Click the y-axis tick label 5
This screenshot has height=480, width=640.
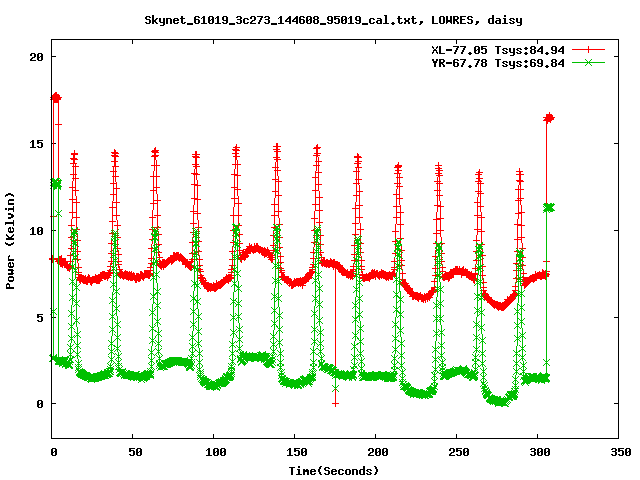[39, 317]
